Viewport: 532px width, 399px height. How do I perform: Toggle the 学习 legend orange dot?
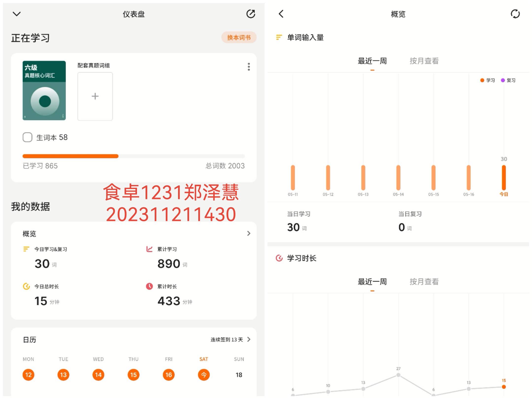pyautogui.click(x=482, y=80)
